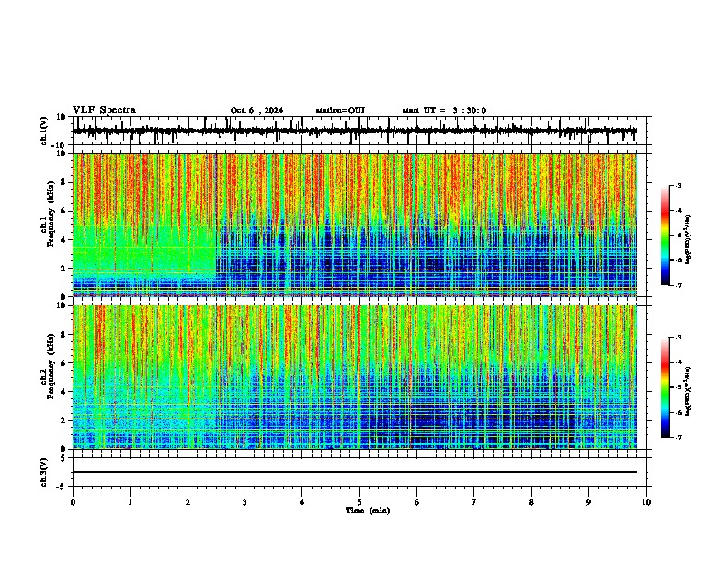Viewport: 728px width, 563px height.
Task: Click the "7" tick on the time axis
Action: click(x=474, y=502)
